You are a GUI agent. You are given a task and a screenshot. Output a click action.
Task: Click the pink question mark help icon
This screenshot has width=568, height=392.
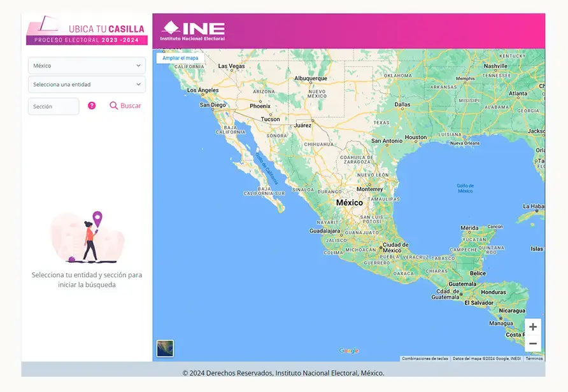pyautogui.click(x=92, y=106)
